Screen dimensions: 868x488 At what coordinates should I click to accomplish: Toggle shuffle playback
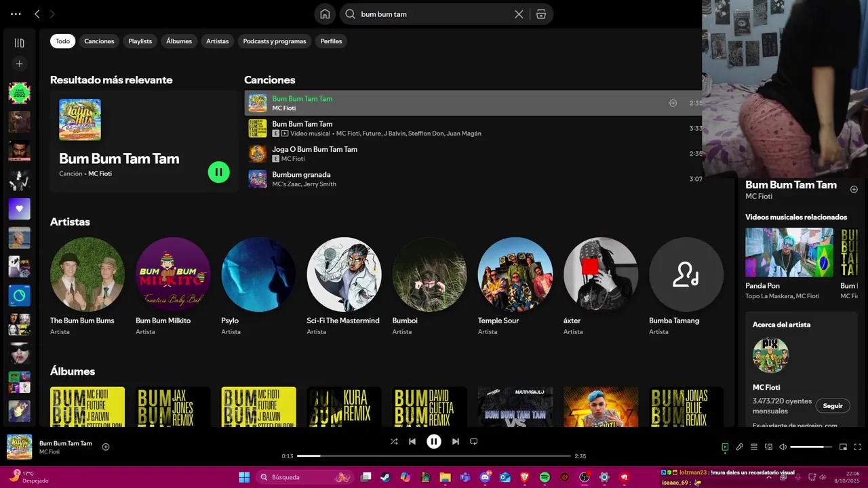click(x=394, y=441)
